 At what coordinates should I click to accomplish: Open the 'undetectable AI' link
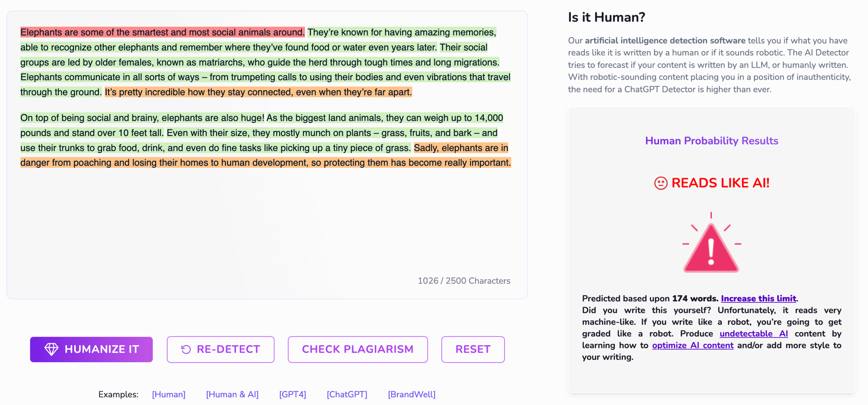coord(754,334)
